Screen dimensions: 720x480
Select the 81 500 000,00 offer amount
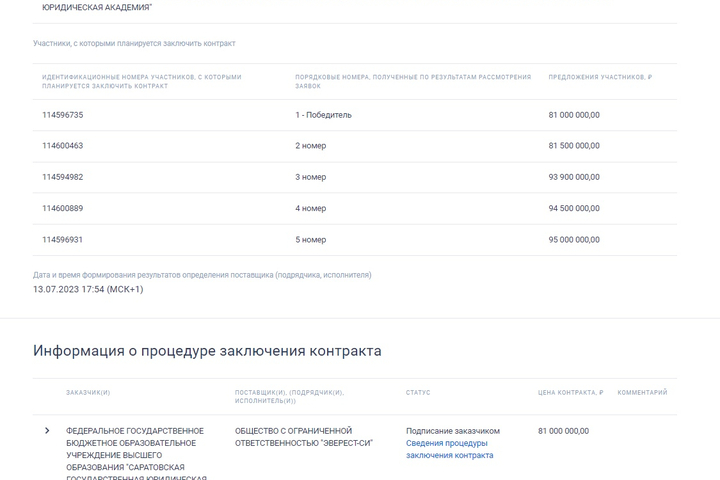click(574, 146)
